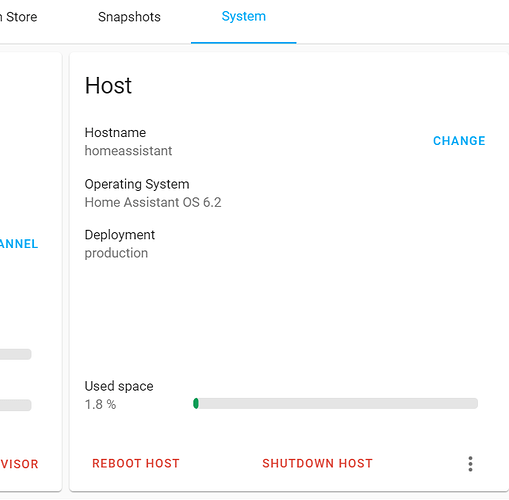Click the Used space progress bar

coord(335,403)
